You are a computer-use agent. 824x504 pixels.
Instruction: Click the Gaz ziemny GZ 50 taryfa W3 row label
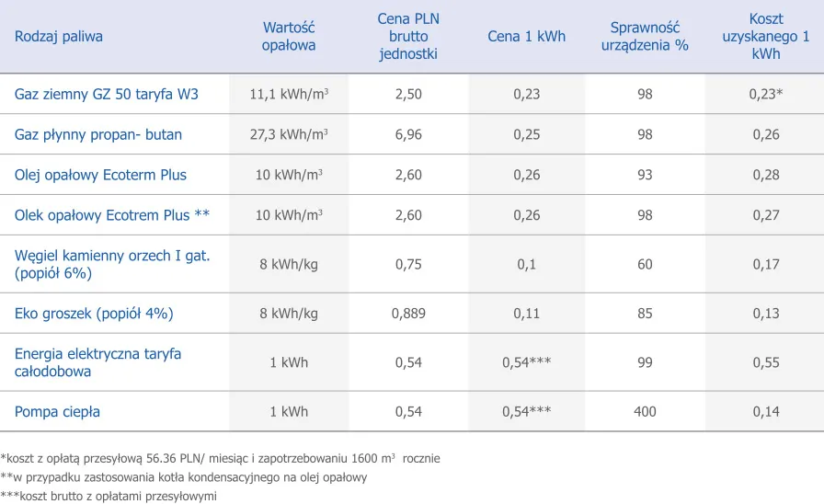click(107, 95)
